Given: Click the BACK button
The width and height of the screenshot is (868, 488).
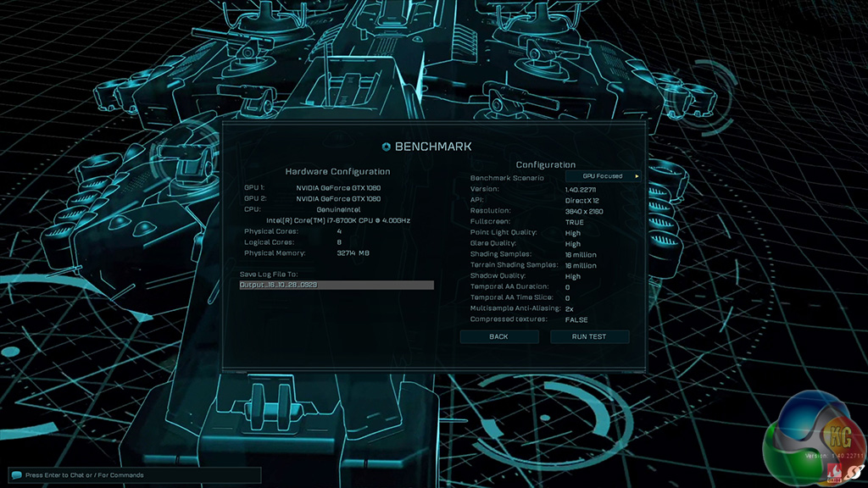Looking at the screenshot, I should point(498,336).
